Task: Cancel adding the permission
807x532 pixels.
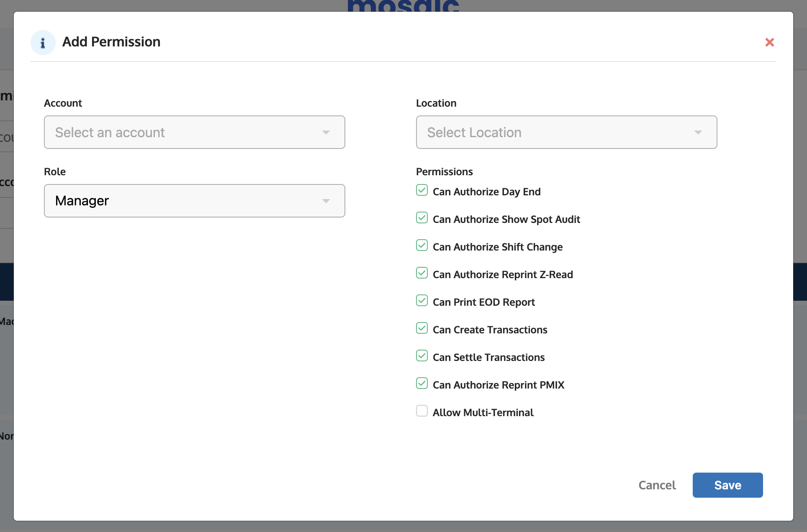Action: click(657, 485)
